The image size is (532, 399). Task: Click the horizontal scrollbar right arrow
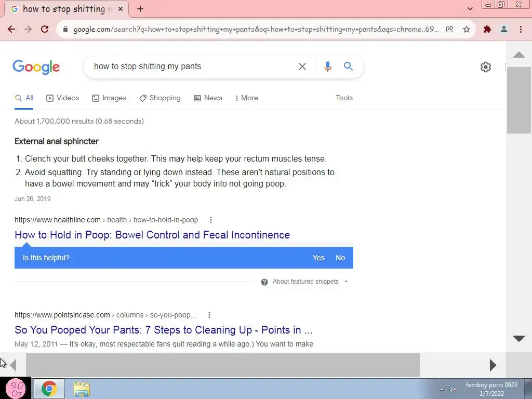493,365
